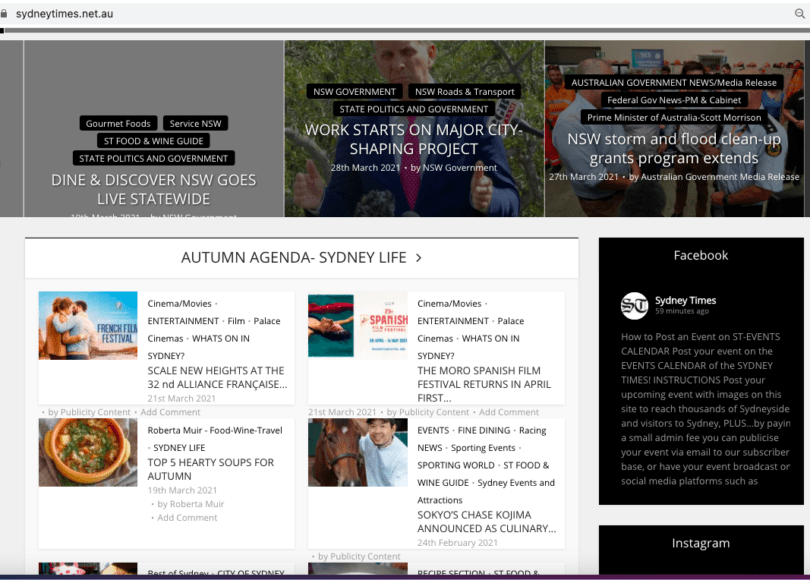Click the SPORTING WORLD category link

click(456, 466)
